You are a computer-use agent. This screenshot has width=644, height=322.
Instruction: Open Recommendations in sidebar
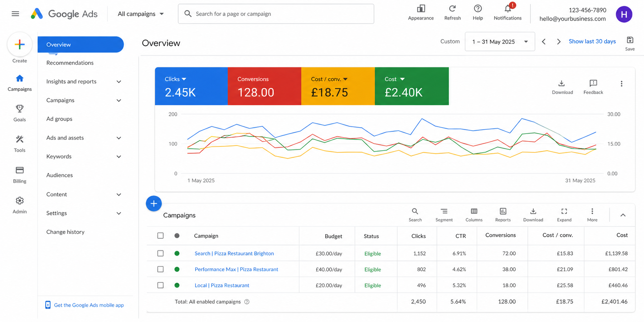click(x=70, y=63)
